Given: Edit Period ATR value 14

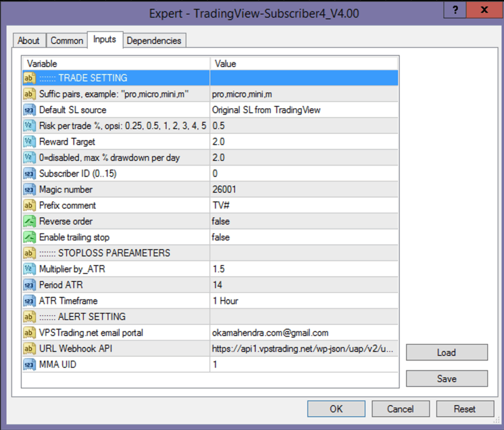Looking at the screenshot, I should (x=304, y=285).
